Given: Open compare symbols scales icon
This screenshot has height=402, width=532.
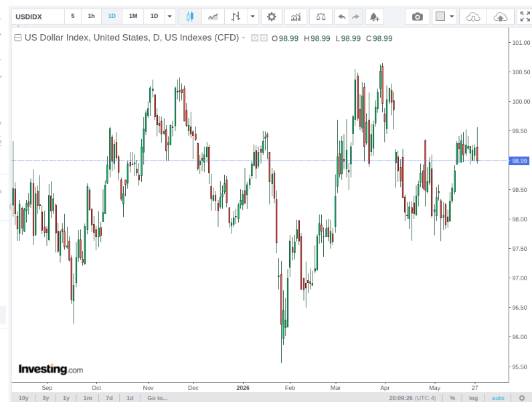Looking at the screenshot, I should point(321,16).
